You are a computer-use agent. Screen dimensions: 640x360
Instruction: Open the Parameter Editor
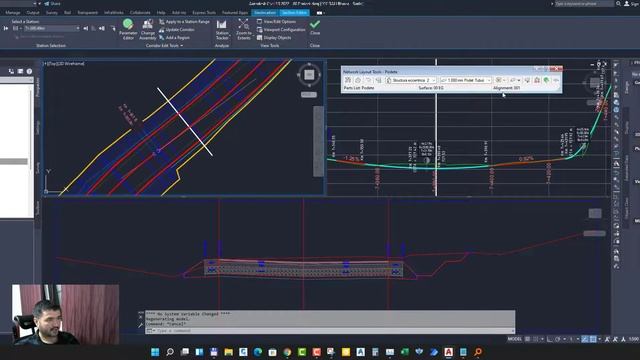[128, 29]
